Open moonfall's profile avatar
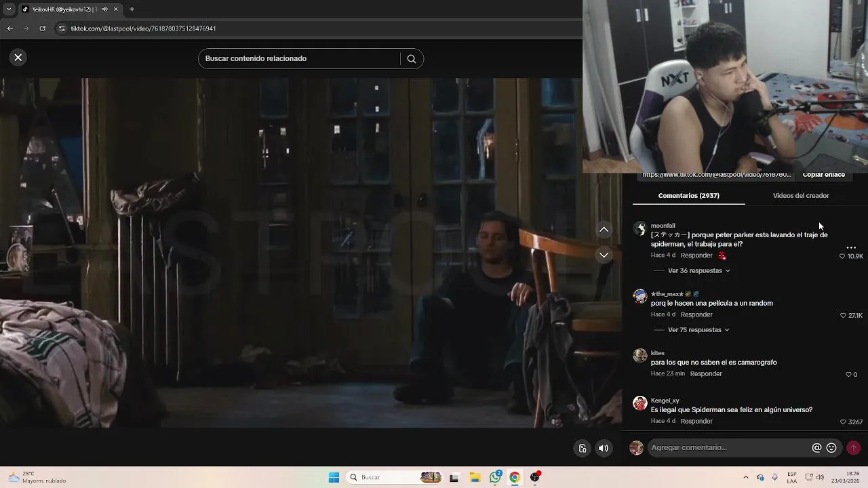Viewport: 868px width, 488px height. [x=639, y=228]
